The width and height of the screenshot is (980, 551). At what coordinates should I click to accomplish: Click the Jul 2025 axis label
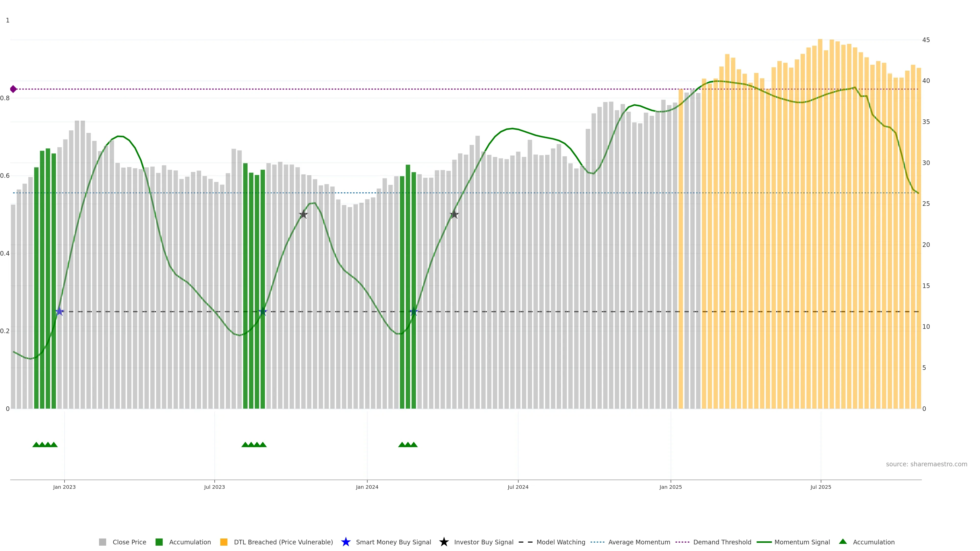[820, 487]
